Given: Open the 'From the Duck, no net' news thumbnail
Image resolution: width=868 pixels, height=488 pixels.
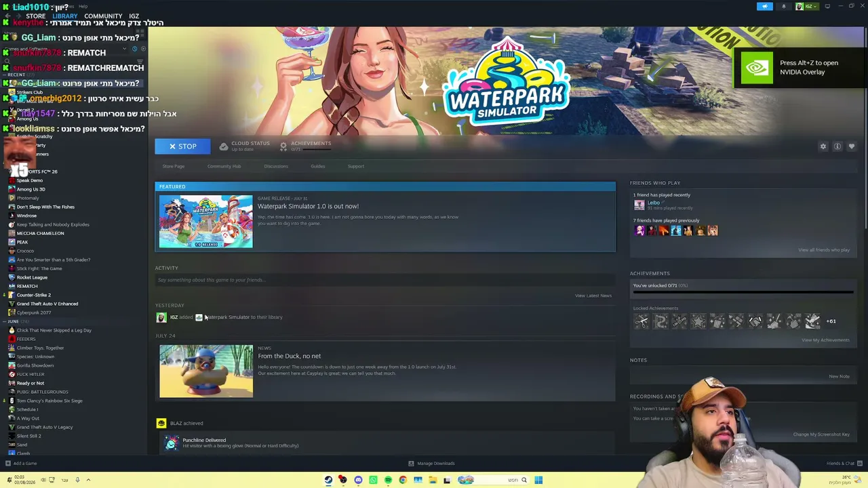Looking at the screenshot, I should [206, 371].
